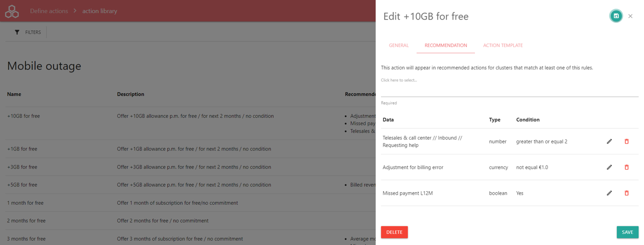
Task: Click the Mobile outage heading
Action: point(44,66)
